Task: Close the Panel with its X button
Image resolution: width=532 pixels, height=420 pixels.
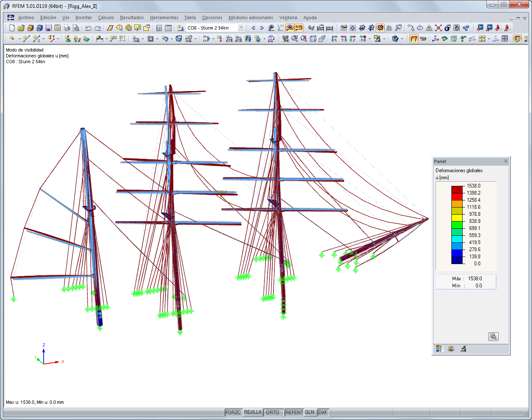Action: point(505,161)
